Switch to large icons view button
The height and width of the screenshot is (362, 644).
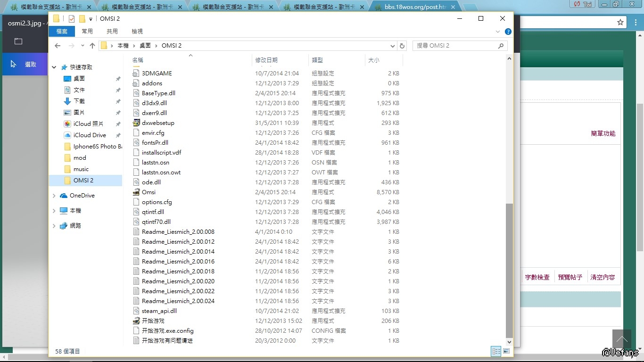pos(506,351)
